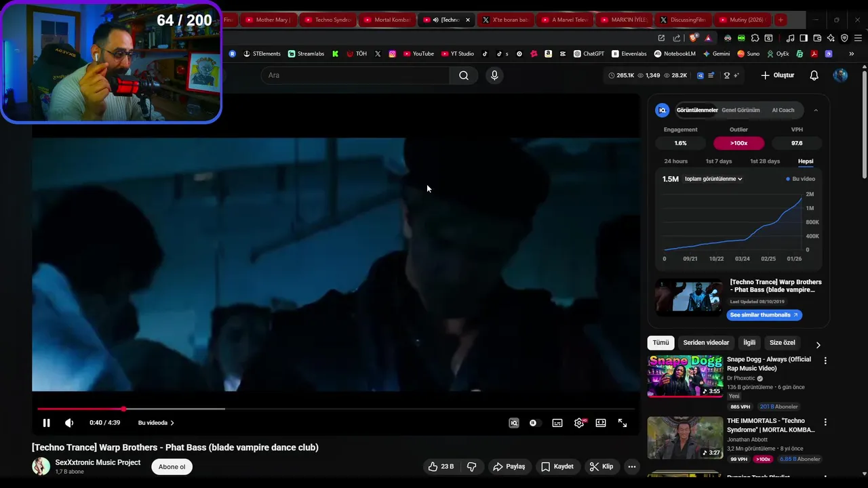Save the video with Kaydet
This screenshot has width=868, height=488.
coord(557,466)
